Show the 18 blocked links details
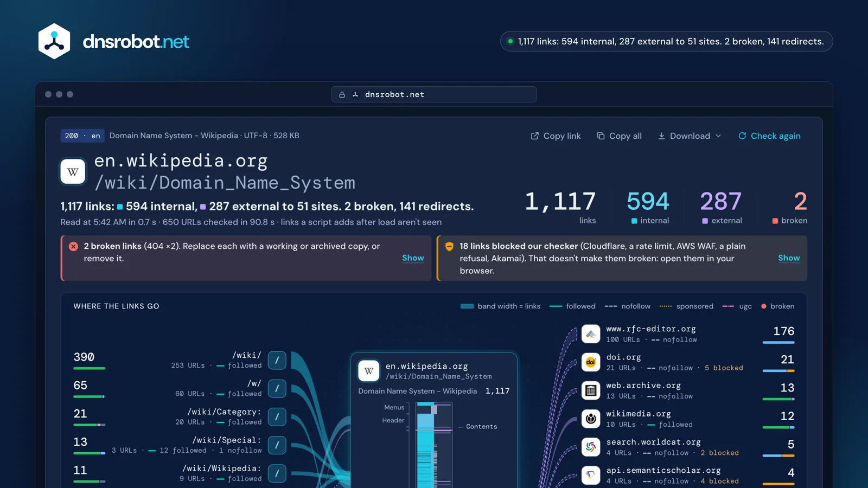 (789, 258)
